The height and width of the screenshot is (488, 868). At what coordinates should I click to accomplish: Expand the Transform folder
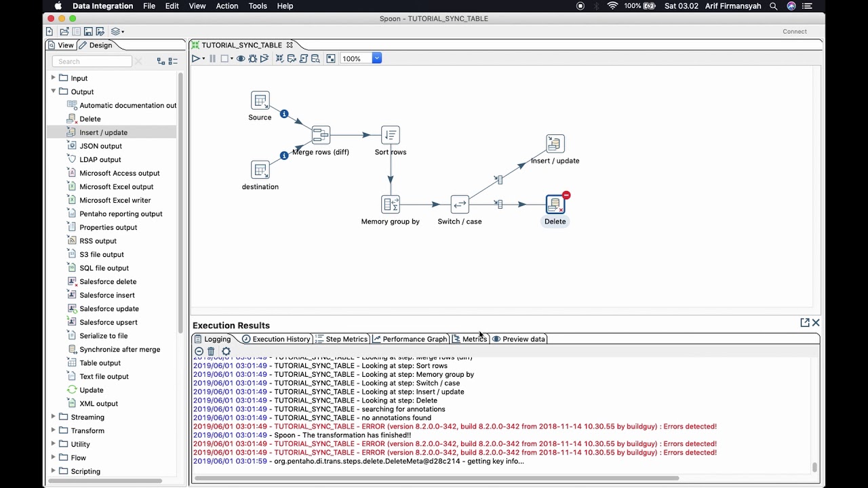point(54,430)
